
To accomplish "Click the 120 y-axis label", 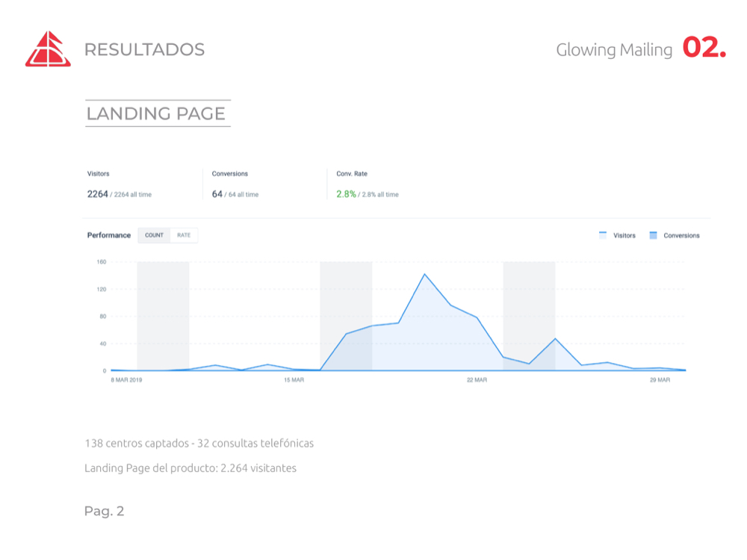I will 102,289.
